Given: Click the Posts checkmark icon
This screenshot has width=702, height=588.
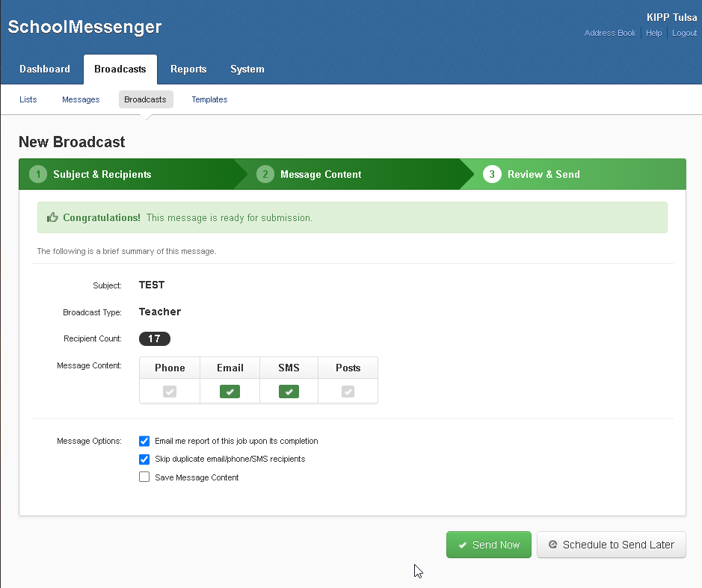Looking at the screenshot, I should pos(348,391).
